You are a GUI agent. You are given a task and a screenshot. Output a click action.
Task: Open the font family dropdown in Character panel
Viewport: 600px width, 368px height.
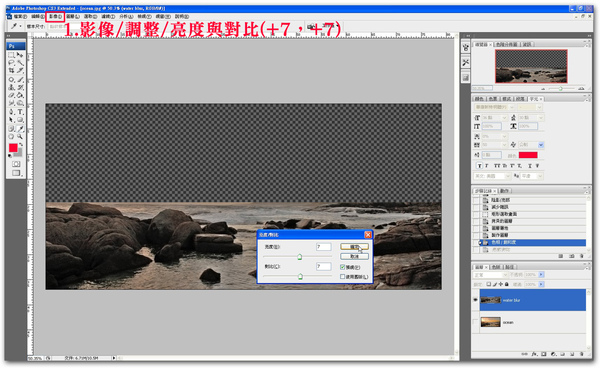pyautogui.click(x=494, y=107)
